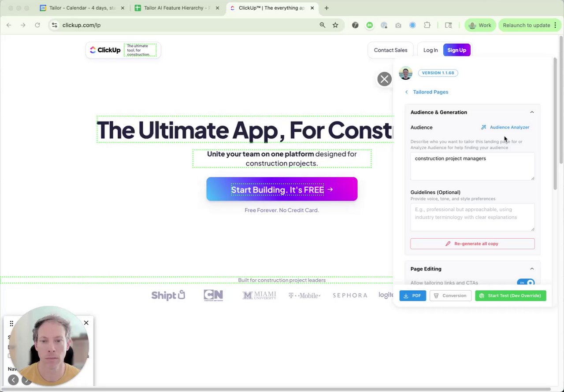Download the PDF

click(x=413, y=296)
